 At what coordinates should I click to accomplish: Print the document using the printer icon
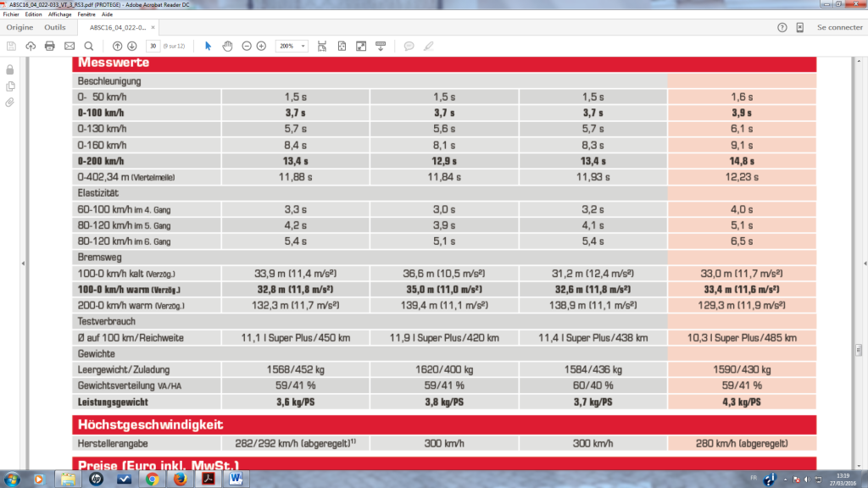(x=50, y=46)
